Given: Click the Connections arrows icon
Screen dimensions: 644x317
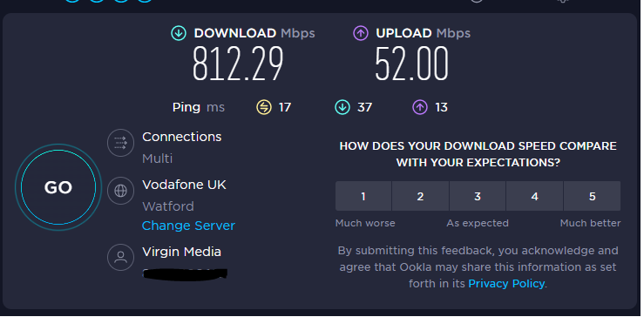Looking at the screenshot, I should pyautogui.click(x=121, y=143).
